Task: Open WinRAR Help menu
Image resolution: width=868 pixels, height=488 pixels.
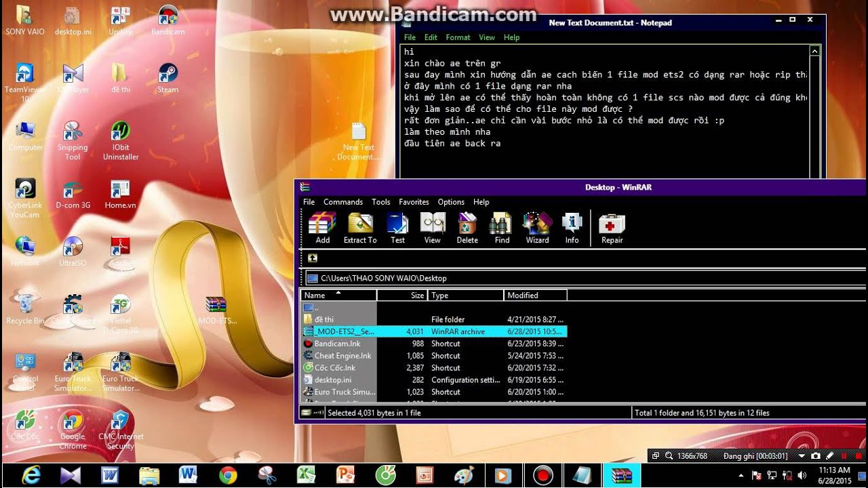Action: coord(481,202)
